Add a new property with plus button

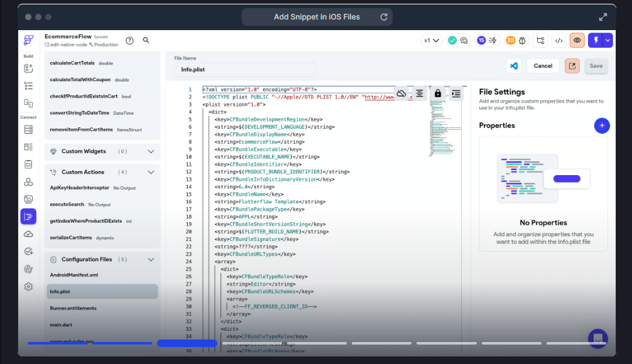point(601,126)
